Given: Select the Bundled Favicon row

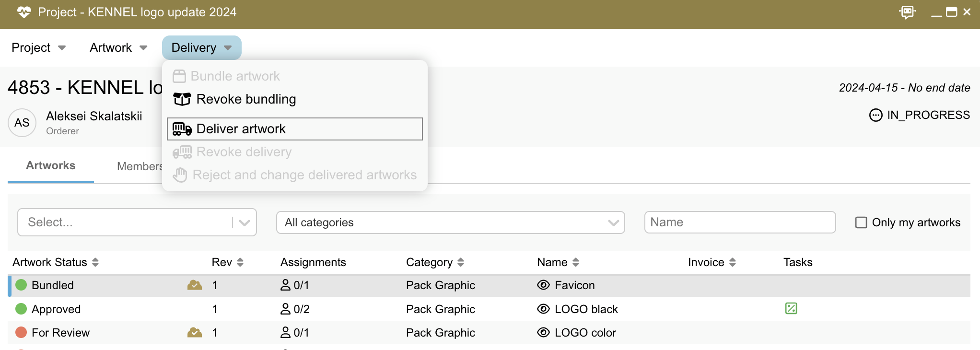Looking at the screenshot, I should pos(489,285).
